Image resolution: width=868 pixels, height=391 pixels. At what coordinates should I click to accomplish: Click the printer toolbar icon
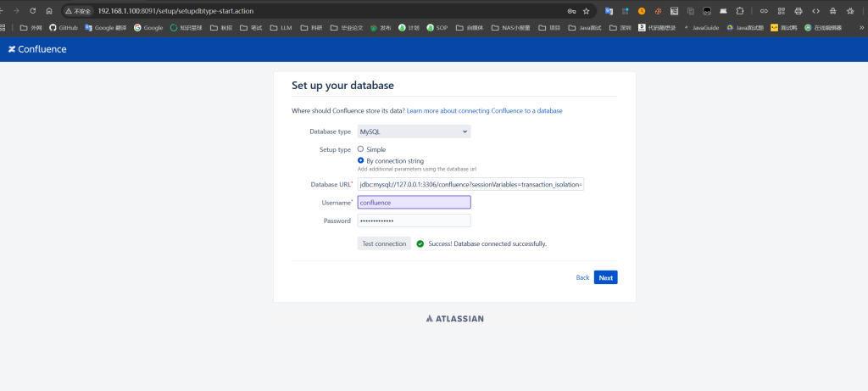[798, 10]
